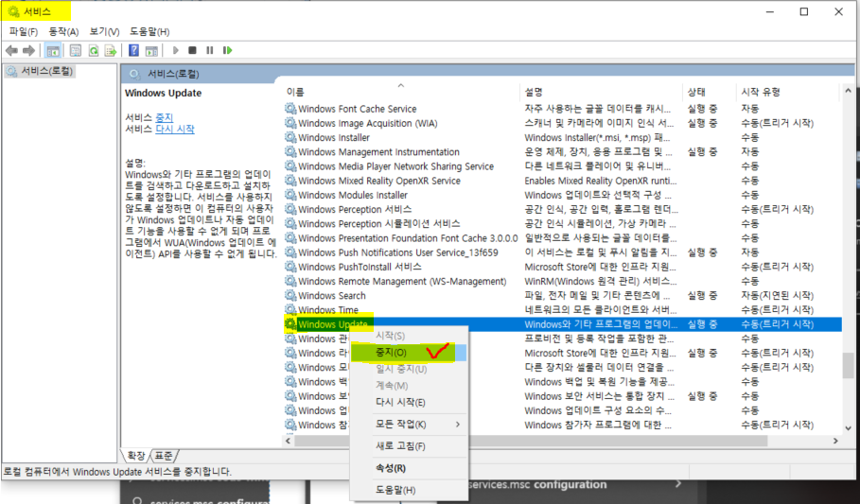
Task: Click the horizontal scrollbar right arrow
Action: click(835, 441)
